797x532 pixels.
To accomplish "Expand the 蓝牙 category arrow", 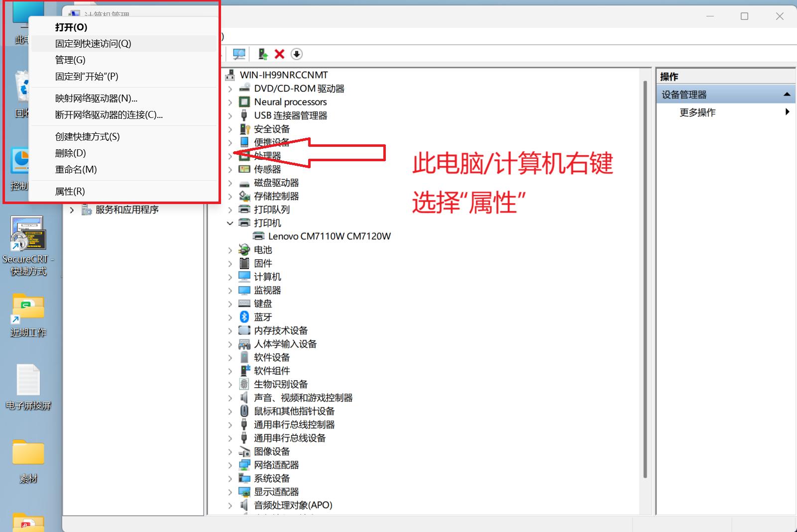I will [230, 317].
